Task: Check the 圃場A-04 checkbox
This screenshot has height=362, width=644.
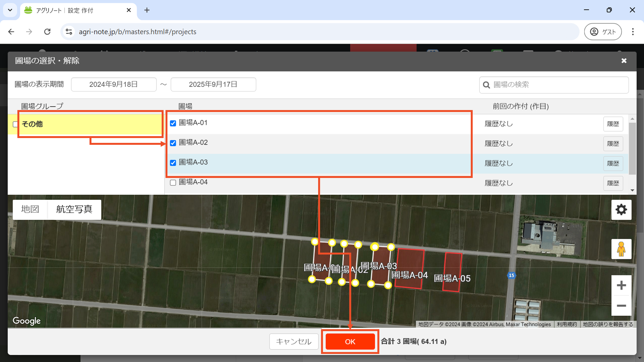Action: tap(173, 183)
